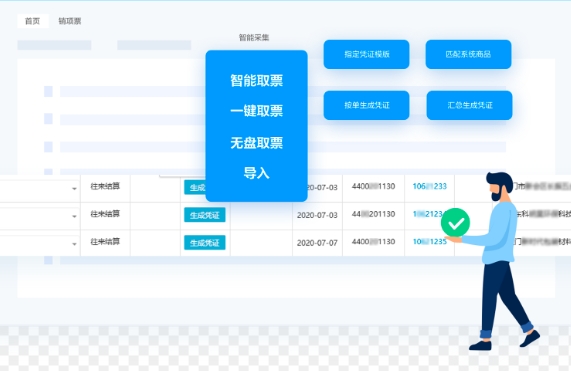This screenshot has width=571, height=371.
Task: Select 往来结算 in the 2020-07-07 row
Action: [x=105, y=241]
